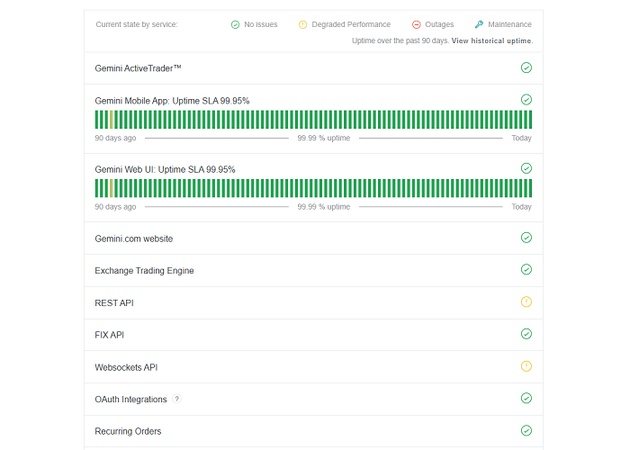639x450 pixels.
Task: Click Websockets API yellow warning icon
Action: tap(526, 366)
